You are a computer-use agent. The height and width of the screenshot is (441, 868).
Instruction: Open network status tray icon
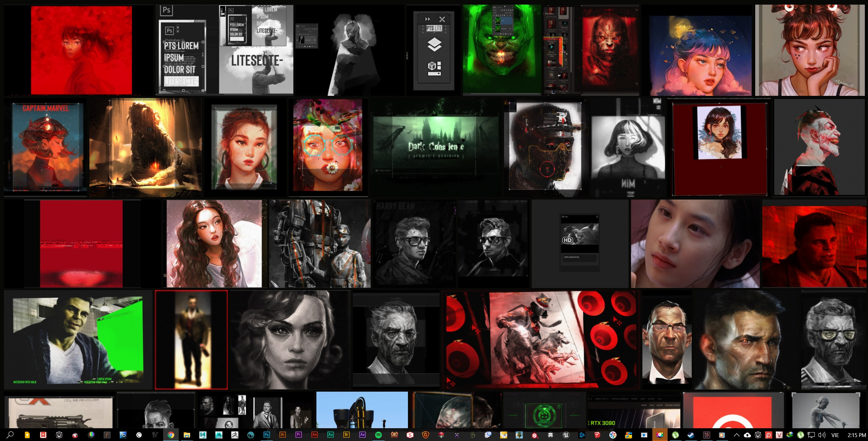click(811, 435)
